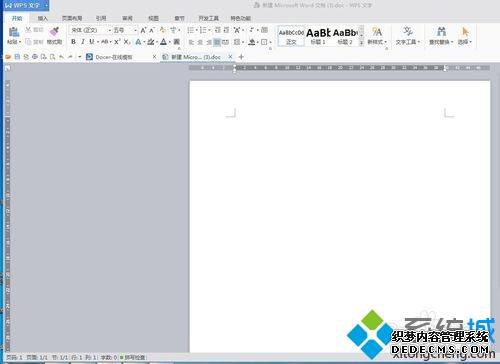Viewport: 500px width, 364px height.
Task: Switch to the Developer Tools (开发工具) tab
Action: 209,18
